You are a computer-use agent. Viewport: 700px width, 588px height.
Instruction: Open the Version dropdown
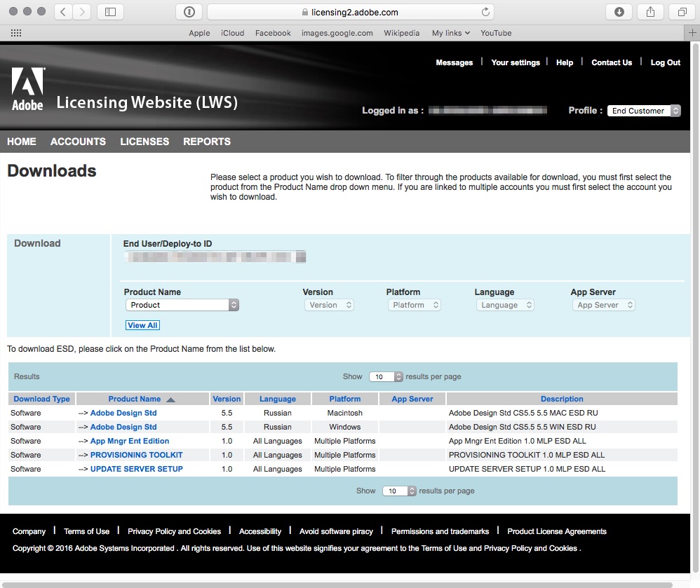(x=329, y=305)
